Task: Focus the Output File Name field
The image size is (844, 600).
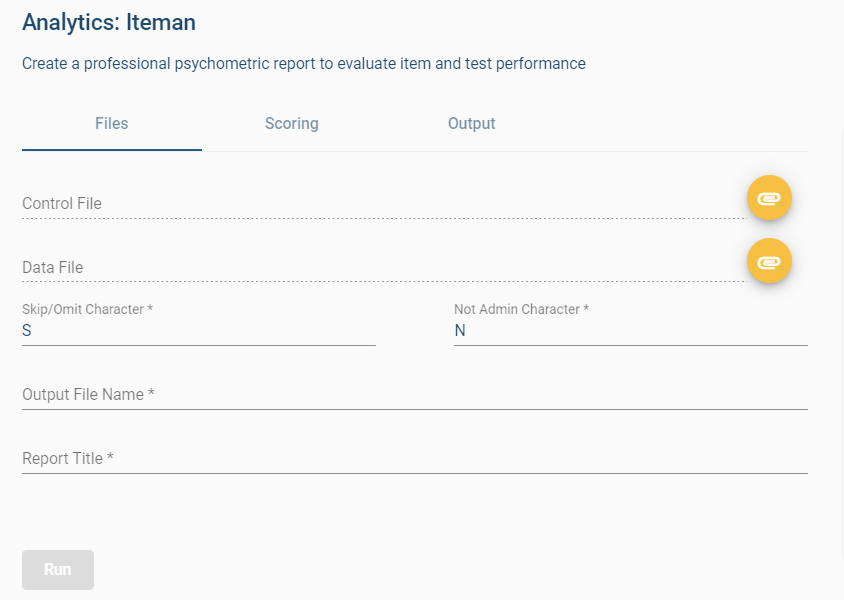Action: click(x=414, y=394)
